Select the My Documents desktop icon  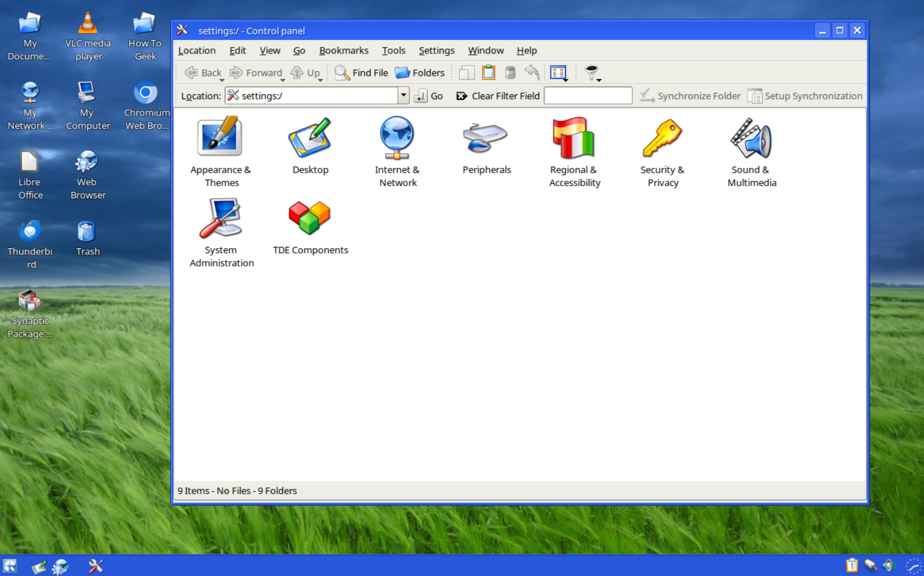[30, 36]
